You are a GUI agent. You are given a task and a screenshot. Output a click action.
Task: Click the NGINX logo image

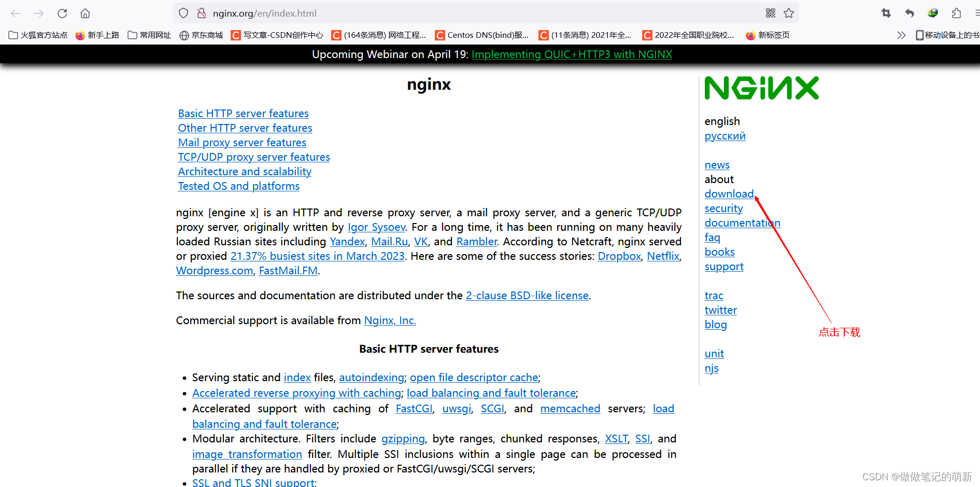click(x=761, y=88)
